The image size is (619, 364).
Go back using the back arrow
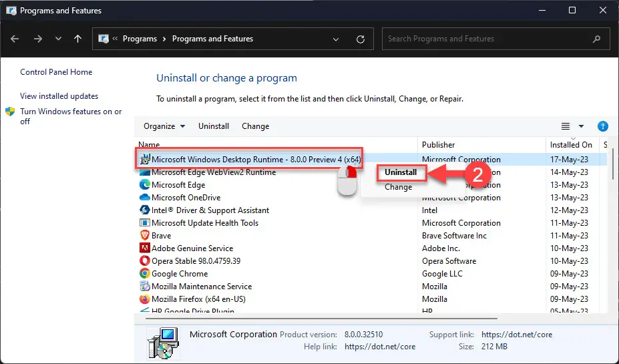[15, 39]
